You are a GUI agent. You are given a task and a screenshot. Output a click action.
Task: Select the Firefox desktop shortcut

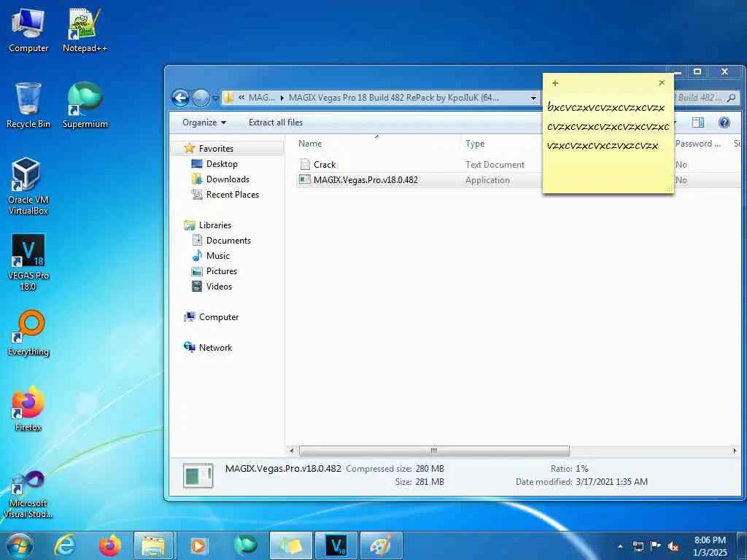pos(28,408)
